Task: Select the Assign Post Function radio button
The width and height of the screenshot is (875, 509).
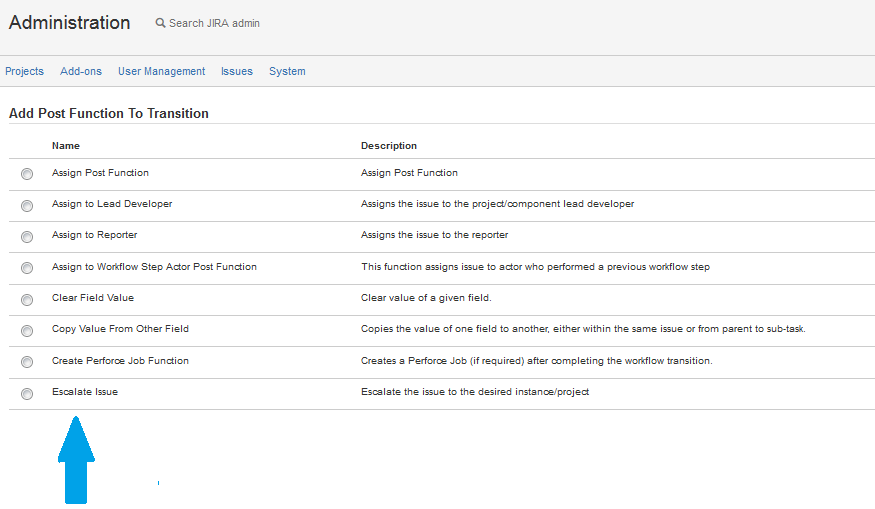Action: [27, 174]
